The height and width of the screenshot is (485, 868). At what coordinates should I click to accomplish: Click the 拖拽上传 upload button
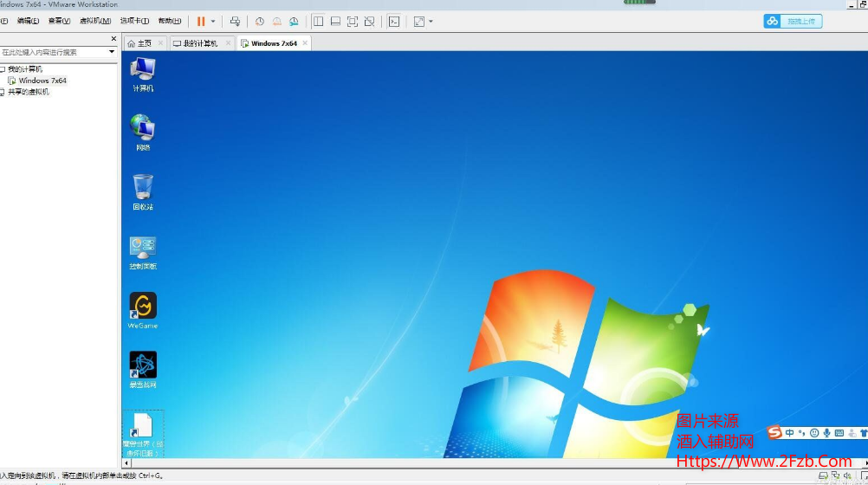[793, 21]
